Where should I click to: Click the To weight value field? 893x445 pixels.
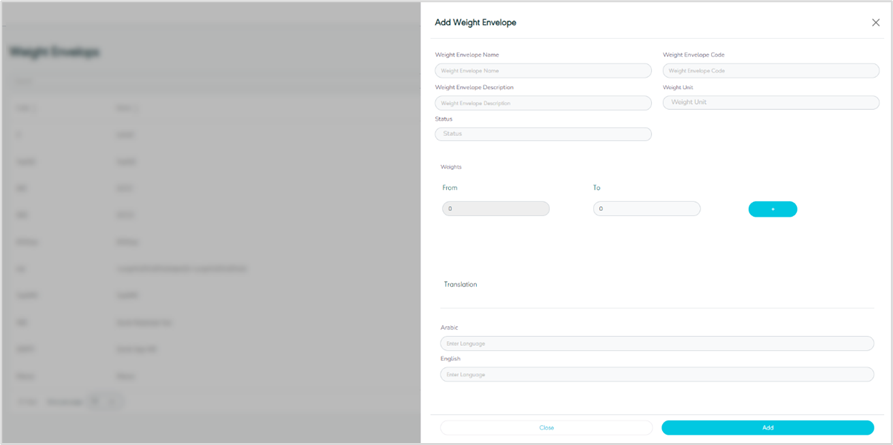[x=646, y=209]
